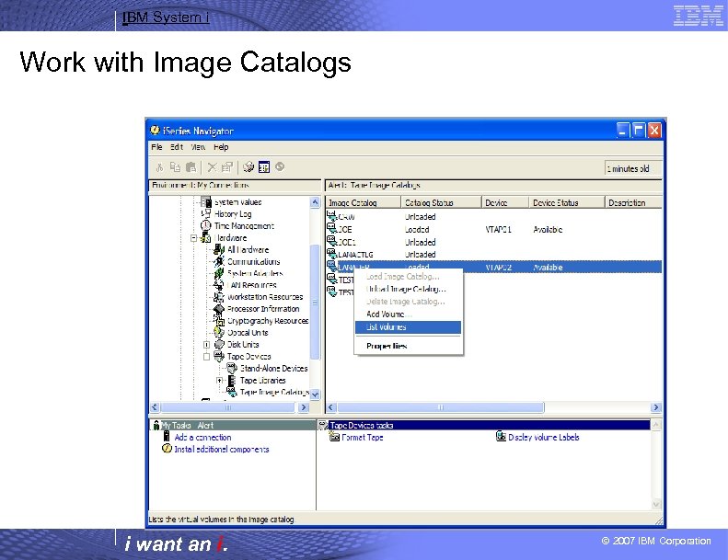Click the Tape Devices tasks header

point(484,425)
